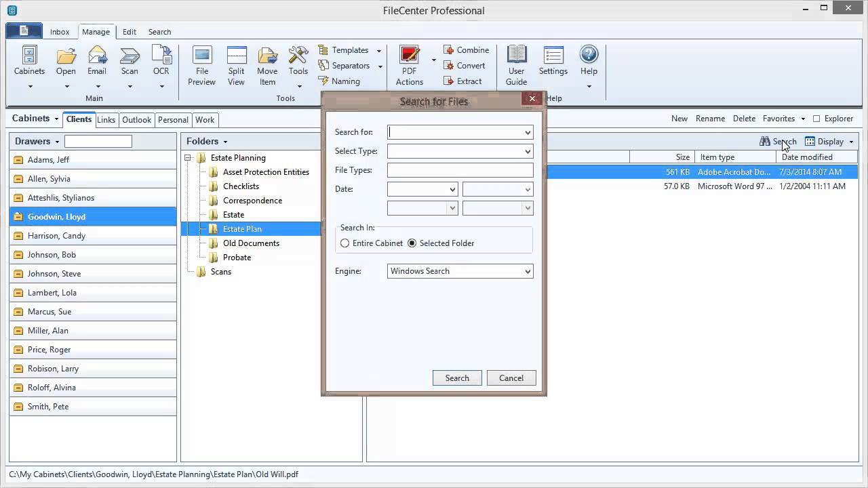The height and width of the screenshot is (488, 868).
Task: Sort by Date modified column header
Action: coord(817,157)
